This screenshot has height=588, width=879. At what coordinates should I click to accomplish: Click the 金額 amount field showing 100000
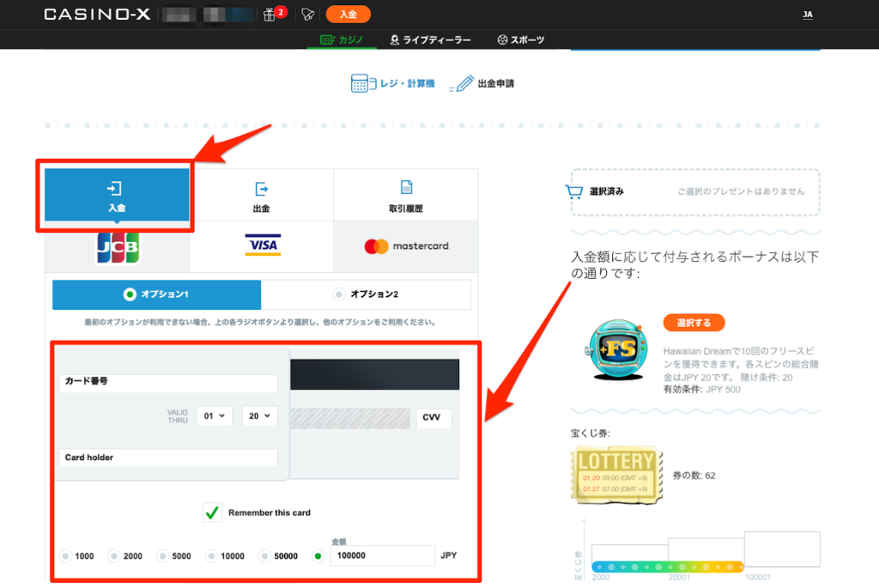click(382, 555)
